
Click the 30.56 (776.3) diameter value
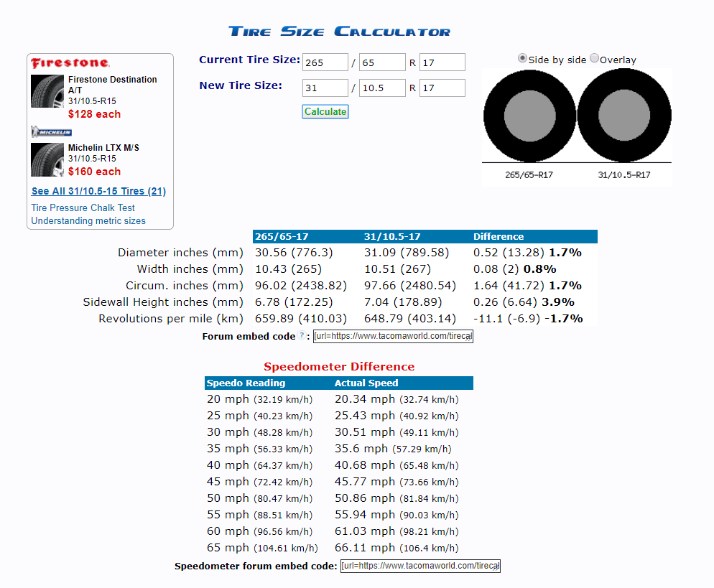[294, 253]
